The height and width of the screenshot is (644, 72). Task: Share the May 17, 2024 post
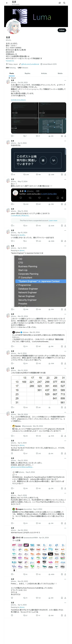(65, 204)
